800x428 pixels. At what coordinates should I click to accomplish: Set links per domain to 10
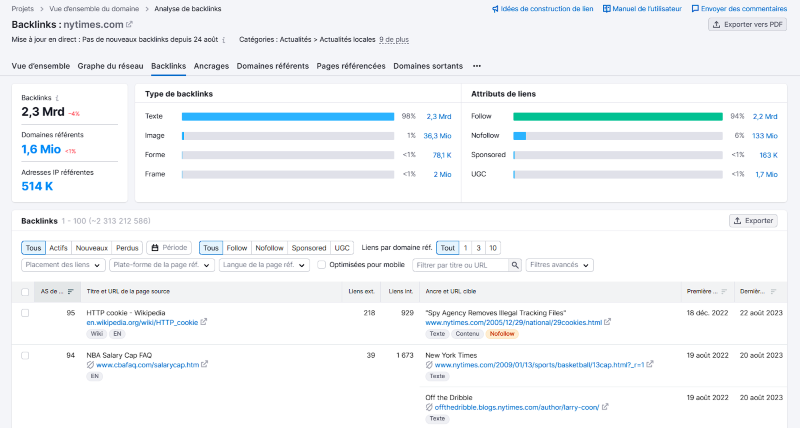tap(493, 248)
